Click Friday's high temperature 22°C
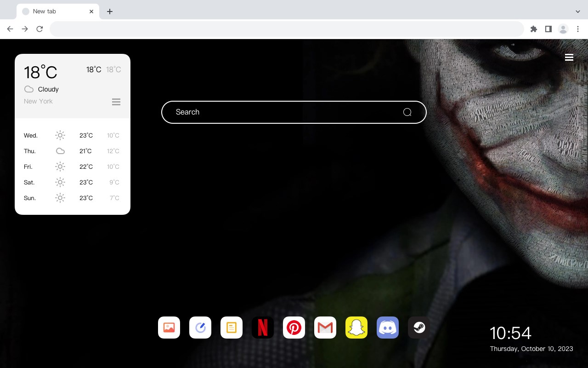Screen dimensions: 588x368 coord(86,167)
